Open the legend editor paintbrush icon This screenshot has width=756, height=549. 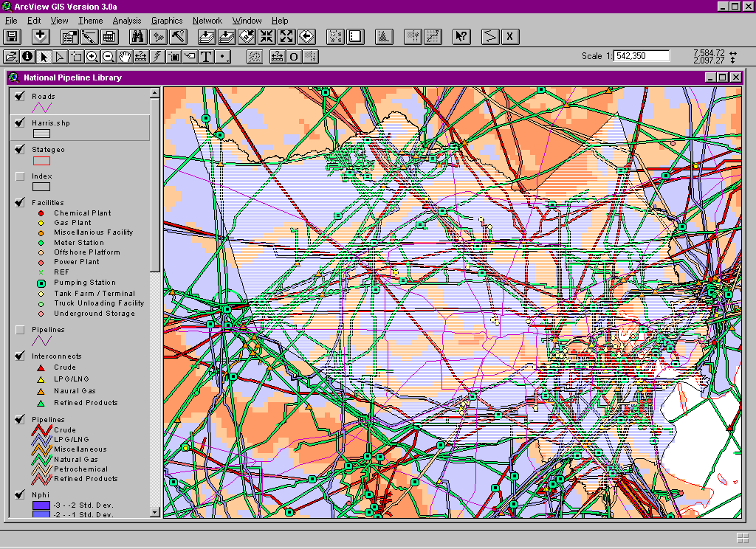point(89,37)
